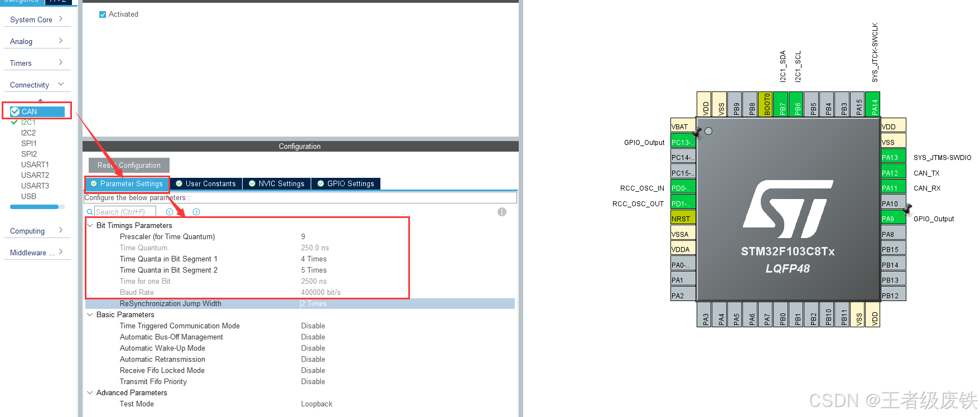Select USB in the peripheral list
This screenshot has width=980, height=417.
(28, 196)
